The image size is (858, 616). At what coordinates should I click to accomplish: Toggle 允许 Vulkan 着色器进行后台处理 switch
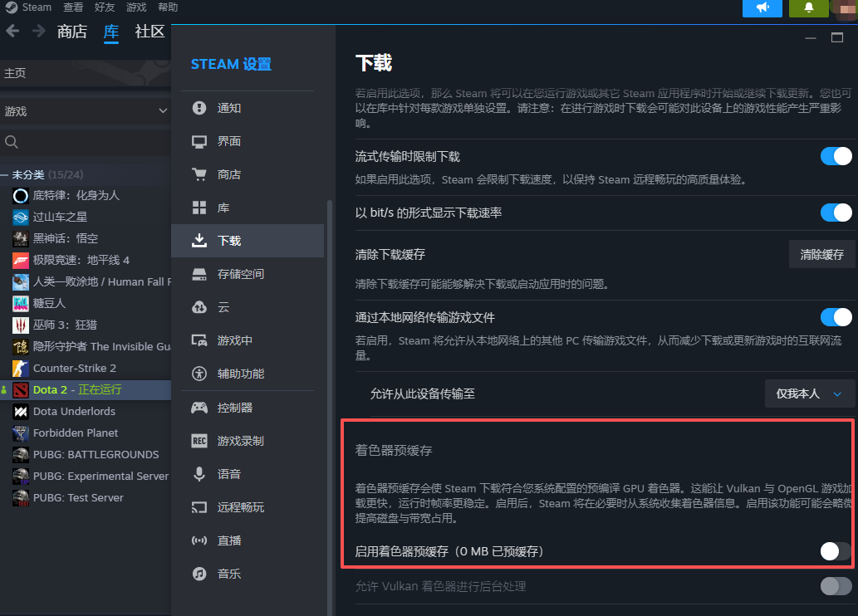coord(836,586)
